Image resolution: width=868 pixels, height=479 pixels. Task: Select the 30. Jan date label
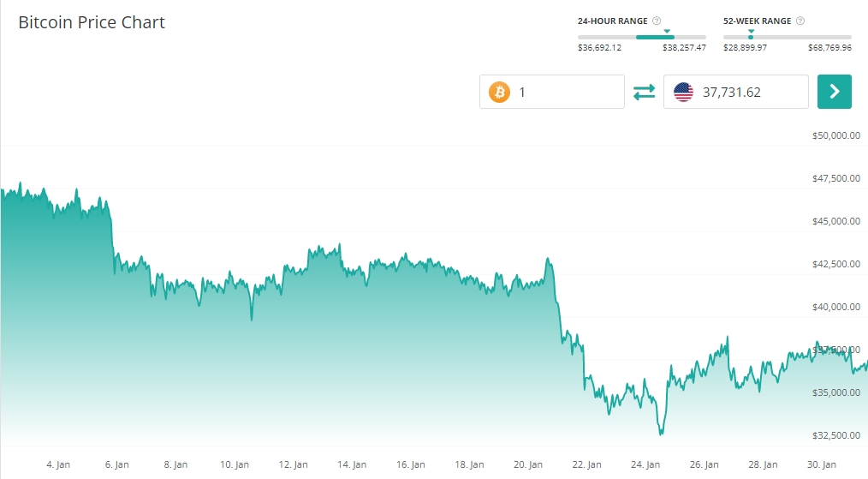click(x=822, y=464)
